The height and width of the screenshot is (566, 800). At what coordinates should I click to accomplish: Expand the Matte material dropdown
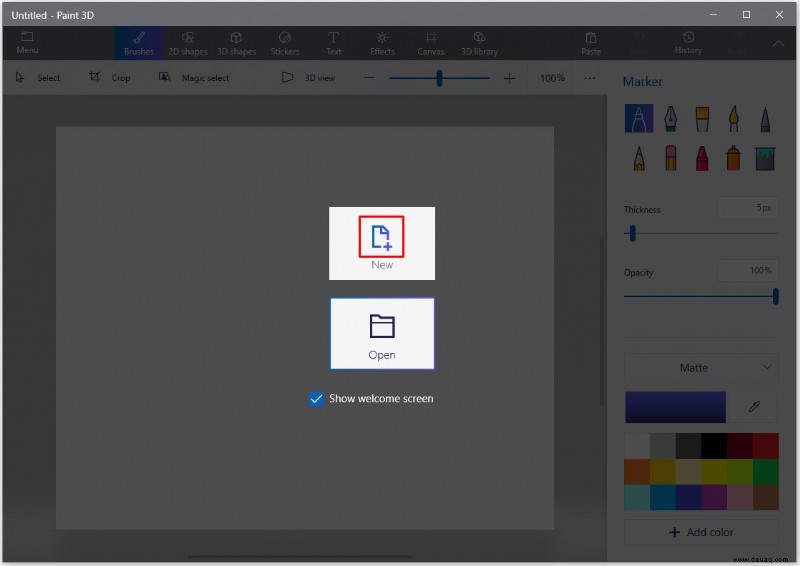coord(702,367)
